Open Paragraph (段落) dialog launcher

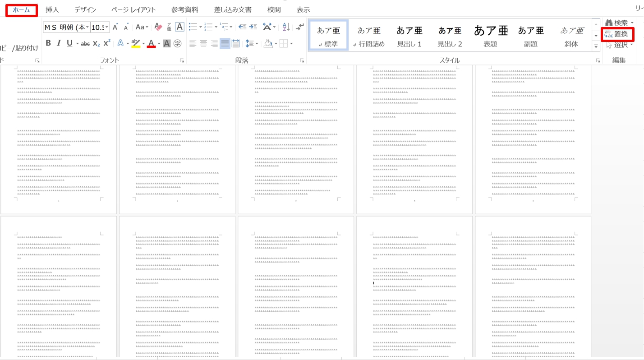click(x=302, y=60)
